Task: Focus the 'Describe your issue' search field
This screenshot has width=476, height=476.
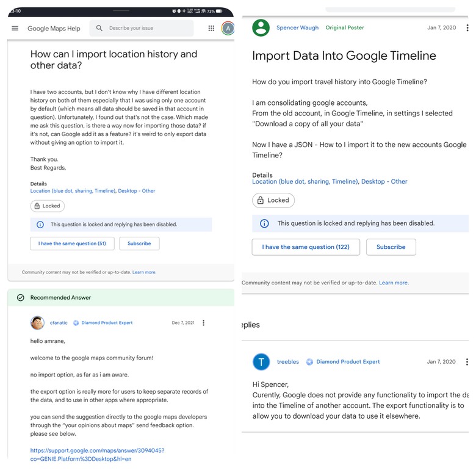Action: (x=142, y=28)
